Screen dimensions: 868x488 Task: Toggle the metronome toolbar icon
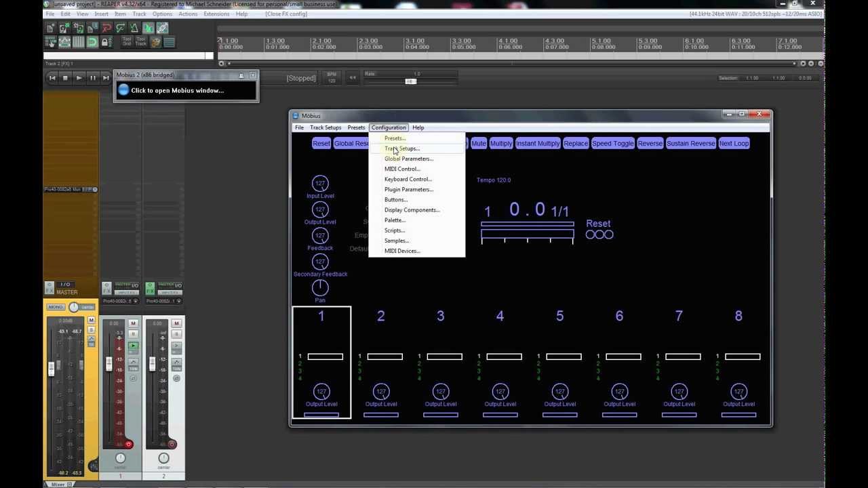click(x=134, y=28)
